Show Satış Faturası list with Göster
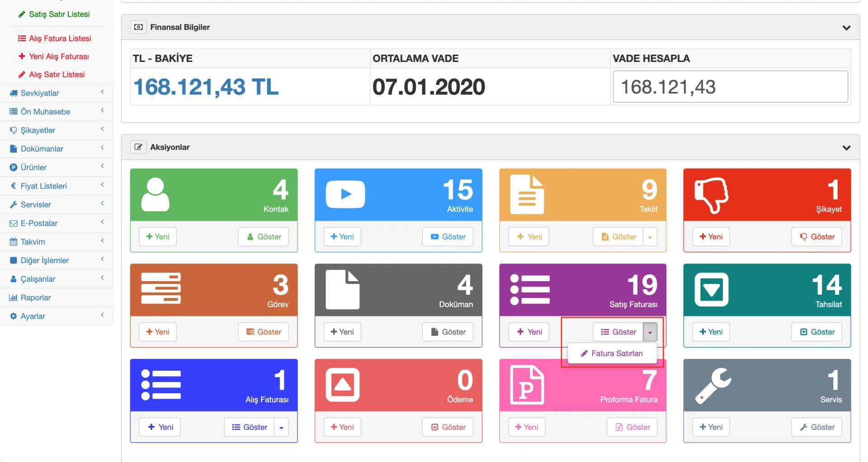Image resolution: width=868 pixels, height=462 pixels. [x=618, y=332]
